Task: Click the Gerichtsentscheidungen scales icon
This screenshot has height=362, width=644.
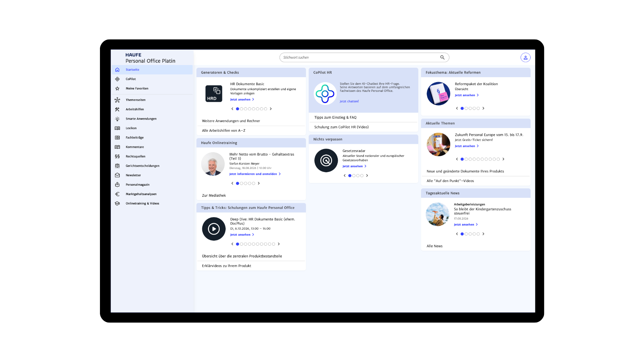Action: click(117, 166)
